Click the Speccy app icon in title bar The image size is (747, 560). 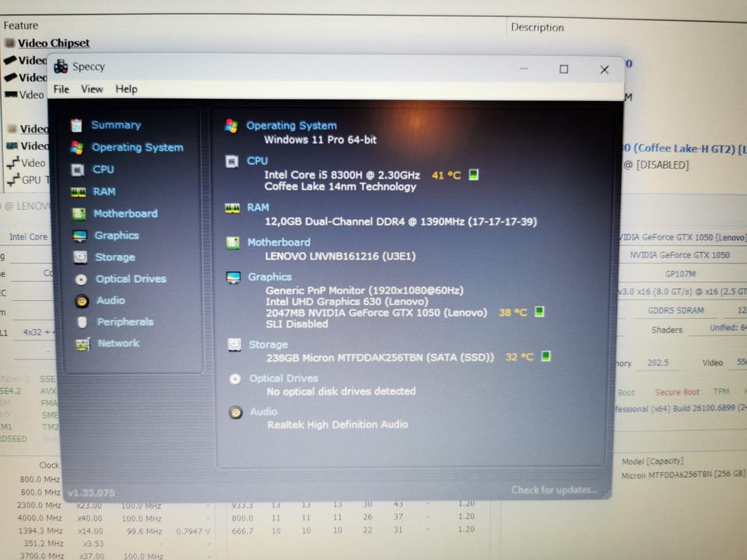tap(61, 67)
